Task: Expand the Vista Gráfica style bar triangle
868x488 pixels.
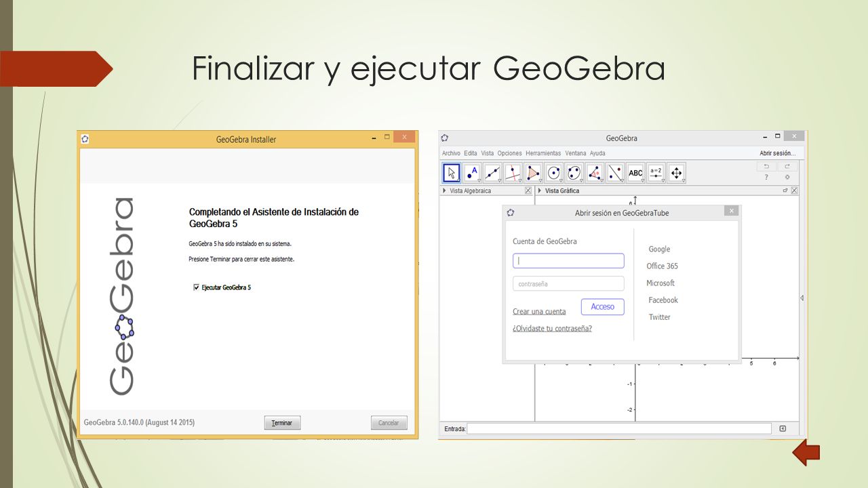Action: click(x=540, y=191)
